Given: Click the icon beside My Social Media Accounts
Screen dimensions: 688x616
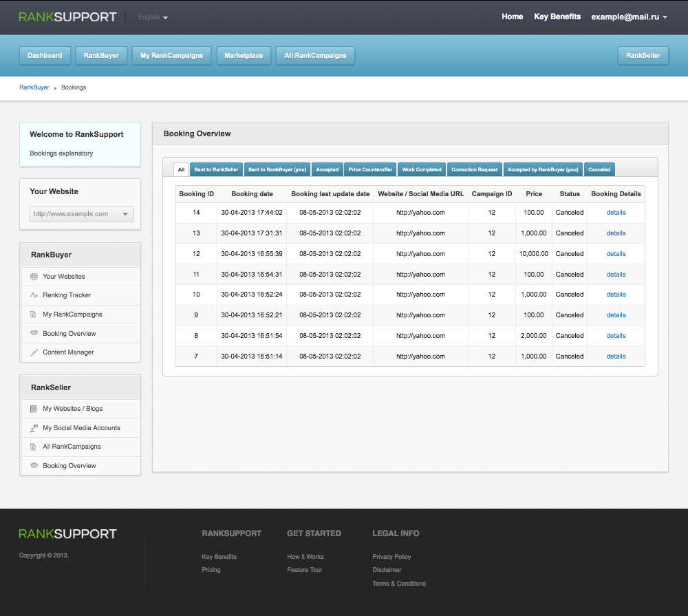Looking at the screenshot, I should [x=34, y=428].
